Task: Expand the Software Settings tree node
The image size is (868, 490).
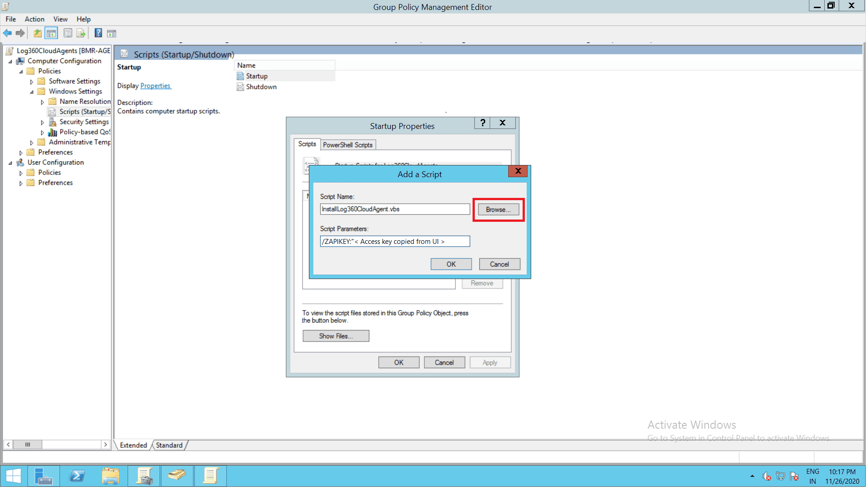Action: (x=31, y=81)
